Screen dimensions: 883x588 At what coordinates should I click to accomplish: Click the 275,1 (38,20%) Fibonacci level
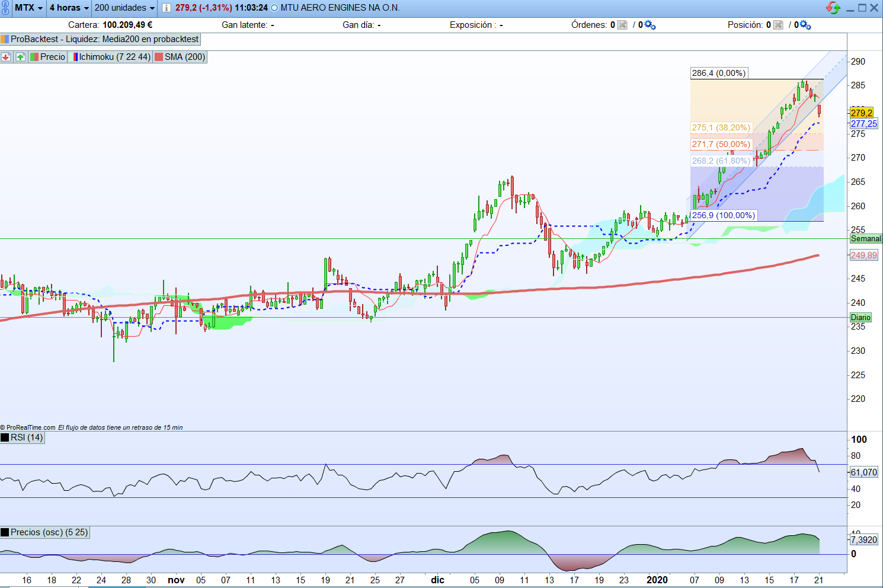[721, 127]
